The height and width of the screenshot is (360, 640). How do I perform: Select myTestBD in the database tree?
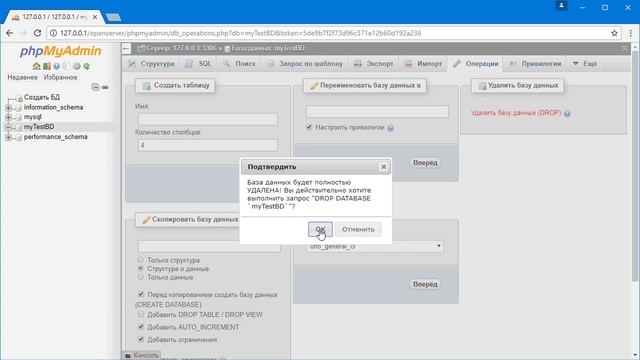tap(39, 127)
